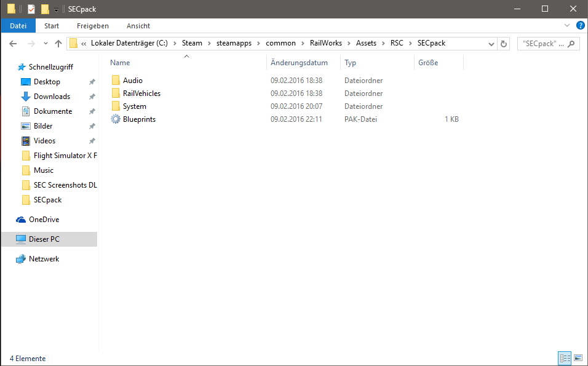The width and height of the screenshot is (588, 366).
Task: Click RSC in the address path
Action: click(397, 43)
